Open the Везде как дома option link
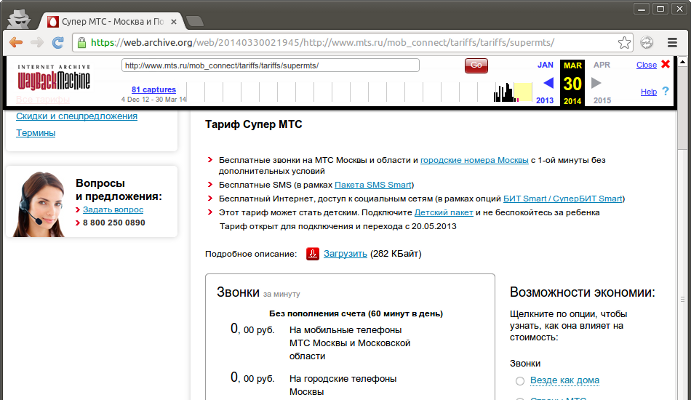 click(565, 380)
